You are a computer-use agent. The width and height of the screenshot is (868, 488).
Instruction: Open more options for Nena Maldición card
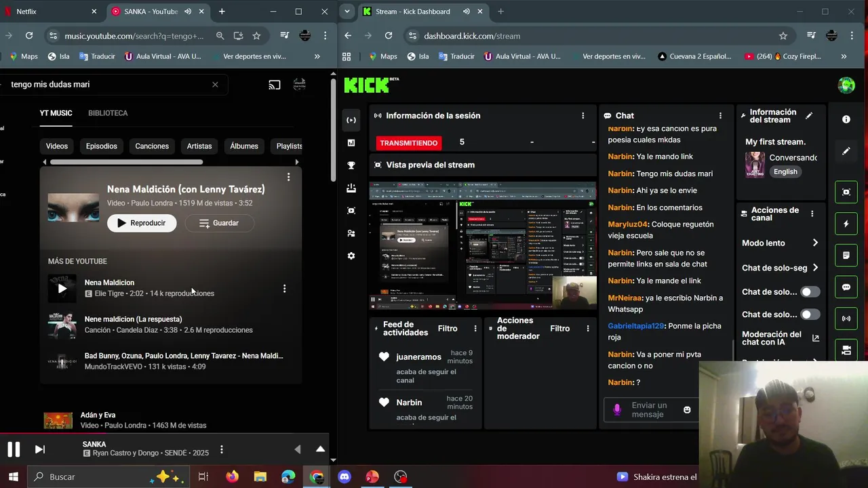[x=288, y=177]
